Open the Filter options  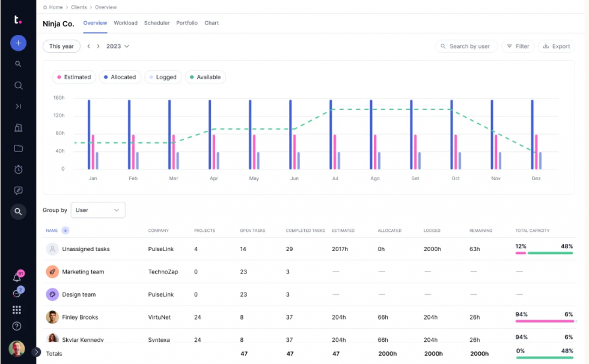[517, 46]
